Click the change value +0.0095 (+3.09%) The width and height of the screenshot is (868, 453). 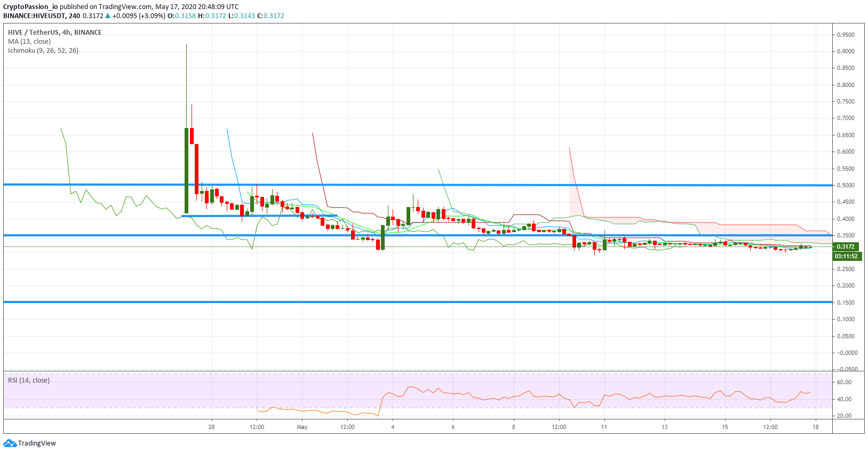click(x=139, y=16)
